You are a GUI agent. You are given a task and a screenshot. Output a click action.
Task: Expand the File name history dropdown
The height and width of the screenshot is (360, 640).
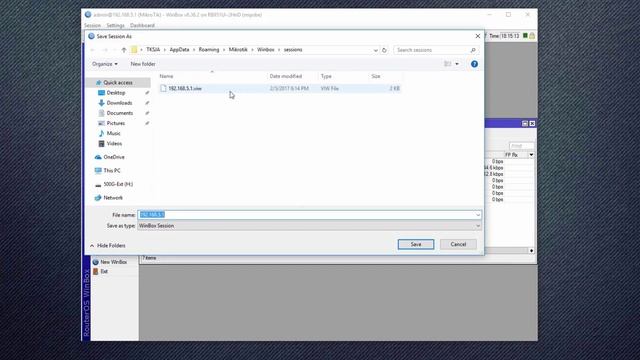[x=478, y=215]
